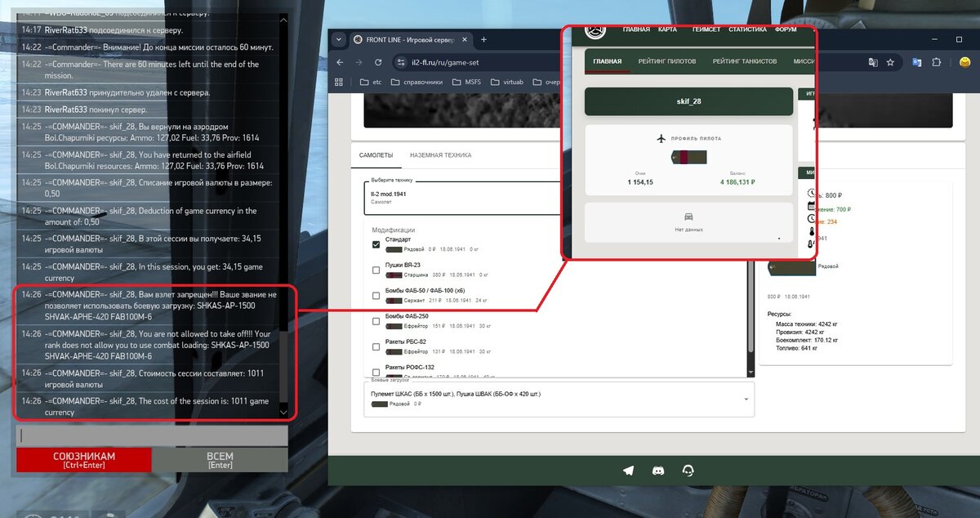Open the РЕЙТИНГ ПИЛОТОВ tab

[667, 61]
